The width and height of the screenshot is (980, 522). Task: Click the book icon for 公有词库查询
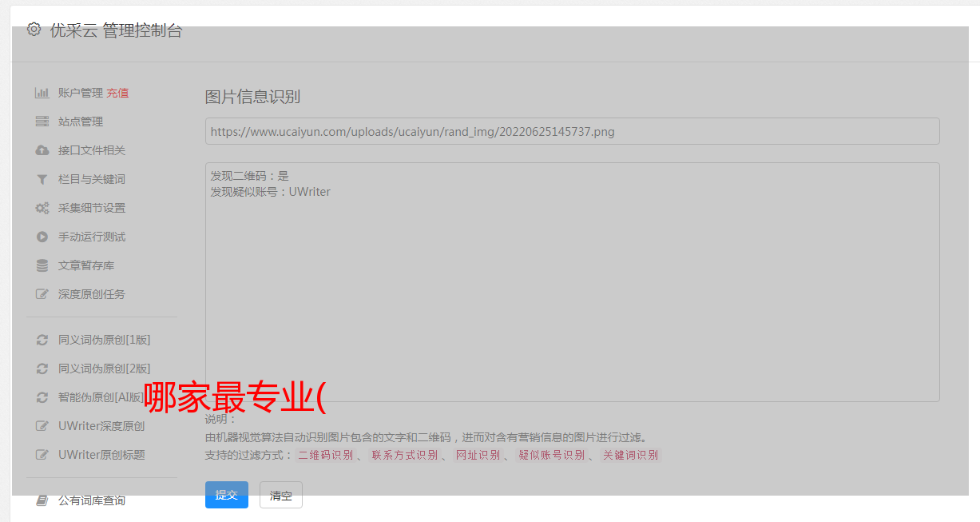click(x=42, y=500)
